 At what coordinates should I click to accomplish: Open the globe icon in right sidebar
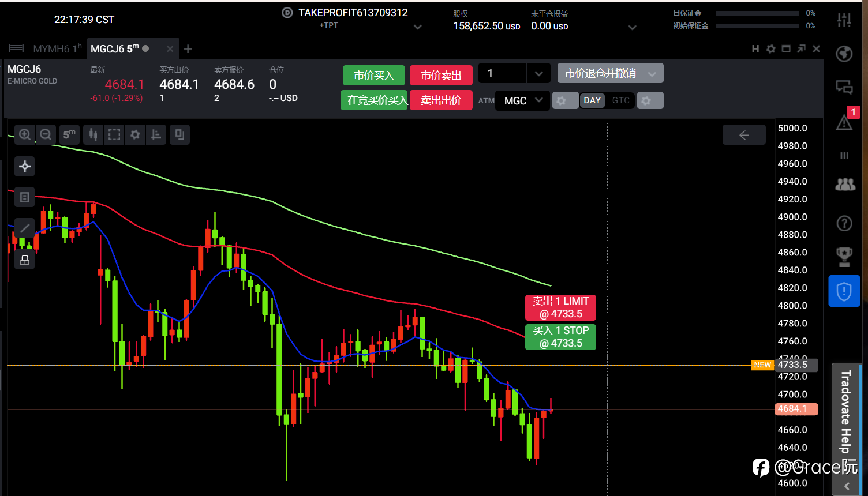tap(844, 54)
